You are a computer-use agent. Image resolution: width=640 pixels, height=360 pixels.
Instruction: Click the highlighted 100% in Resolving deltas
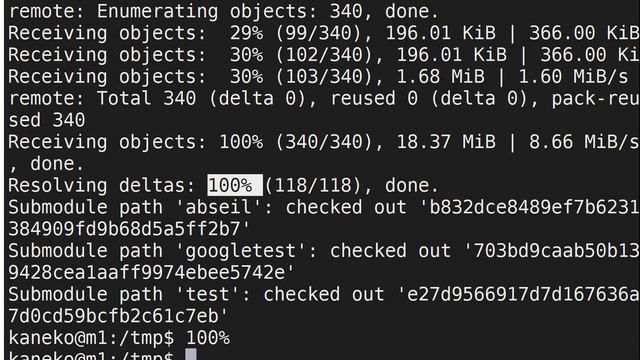tap(235, 185)
